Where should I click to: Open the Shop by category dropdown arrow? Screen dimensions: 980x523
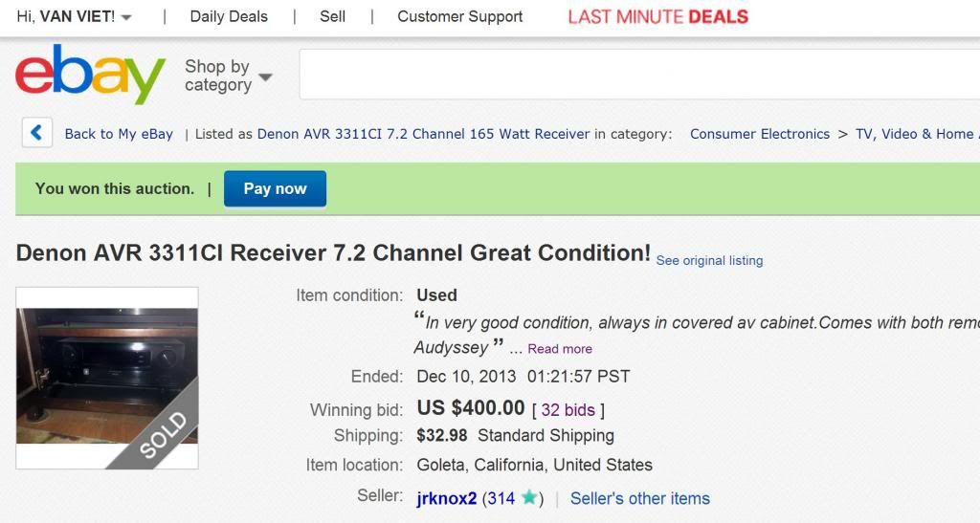point(265,76)
